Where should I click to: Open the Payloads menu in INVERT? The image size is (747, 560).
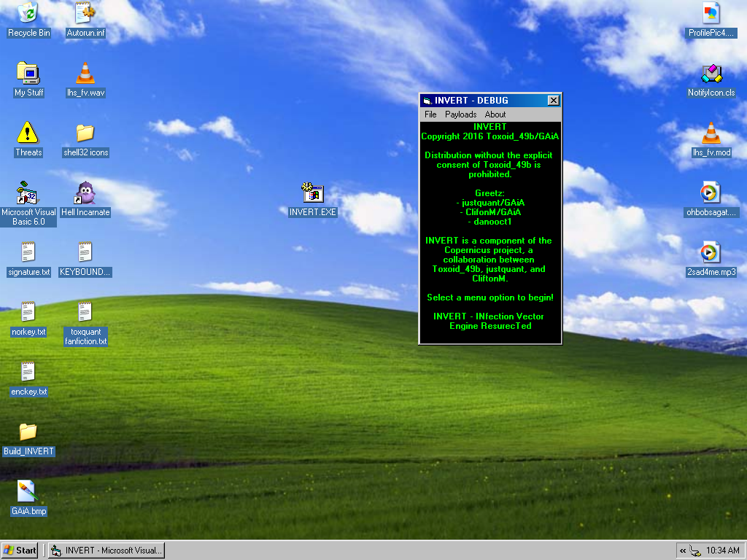[x=461, y=114]
